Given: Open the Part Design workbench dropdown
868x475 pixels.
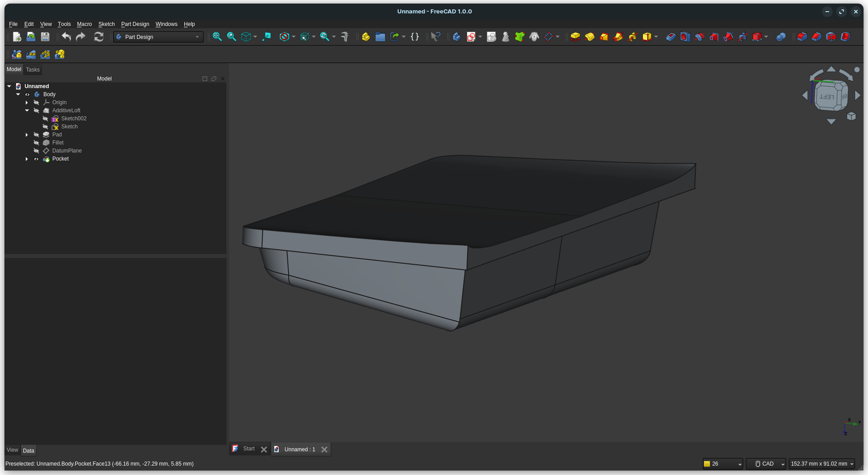Looking at the screenshot, I should (158, 37).
